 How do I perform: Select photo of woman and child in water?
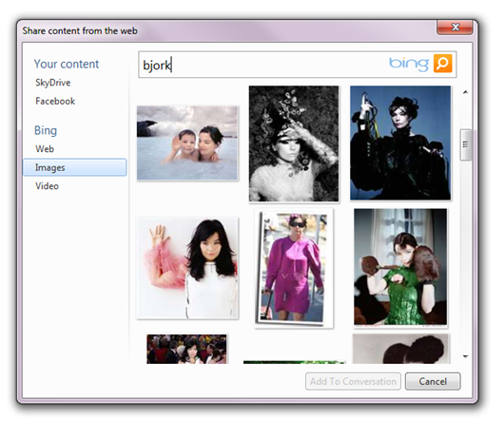[187, 143]
